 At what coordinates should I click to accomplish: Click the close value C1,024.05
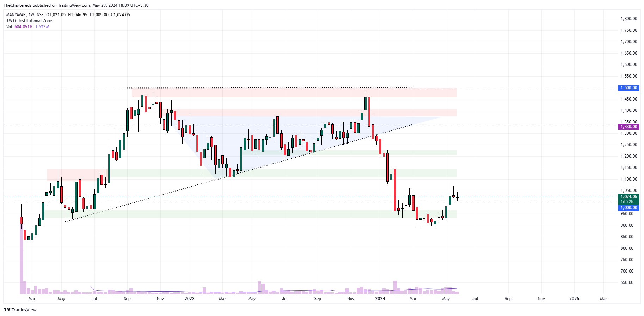121,15
